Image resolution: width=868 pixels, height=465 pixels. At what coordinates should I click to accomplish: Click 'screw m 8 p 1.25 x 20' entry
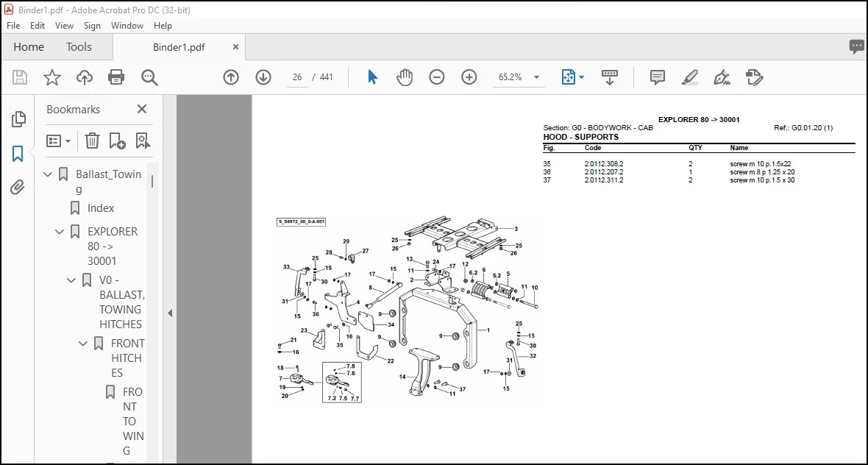pos(762,172)
